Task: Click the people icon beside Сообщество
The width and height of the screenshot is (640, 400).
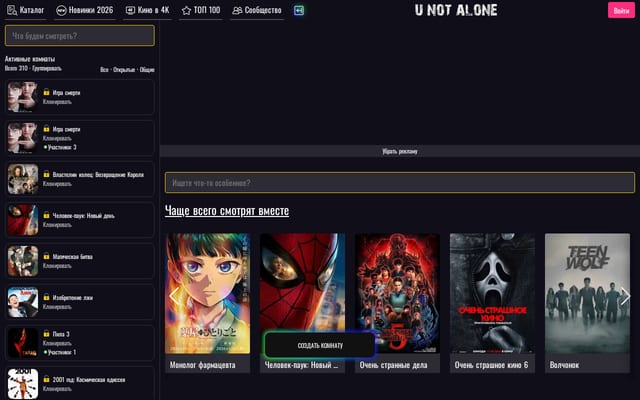Action: tap(237, 11)
